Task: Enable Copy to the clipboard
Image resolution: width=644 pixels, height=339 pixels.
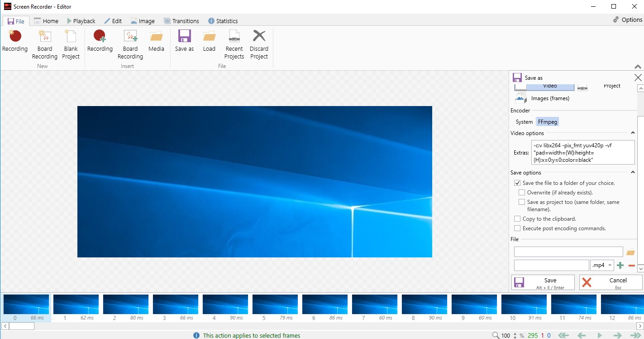Action: 517,219
